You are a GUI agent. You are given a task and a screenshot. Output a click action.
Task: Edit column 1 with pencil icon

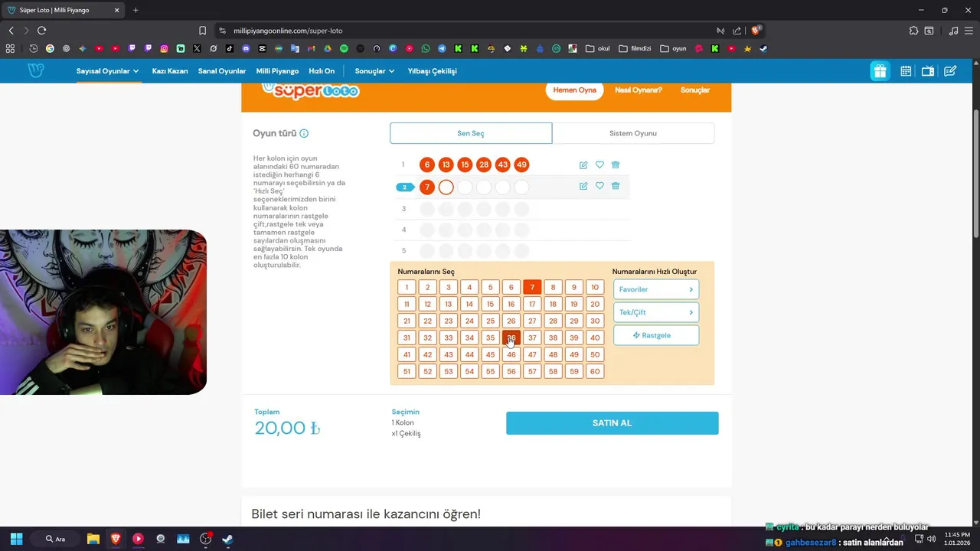583,165
